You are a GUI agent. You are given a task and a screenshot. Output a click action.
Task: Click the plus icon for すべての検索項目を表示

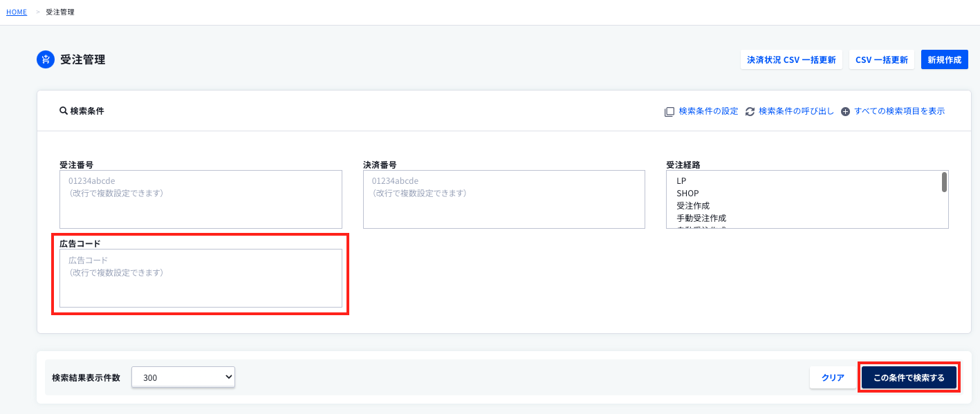[x=845, y=111]
